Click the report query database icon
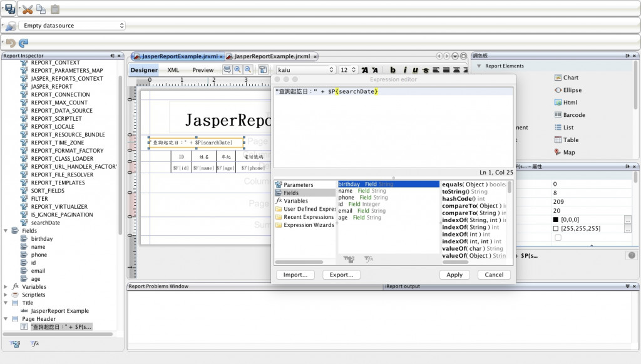Image resolution: width=641 pixels, height=364 pixels. pos(227,69)
